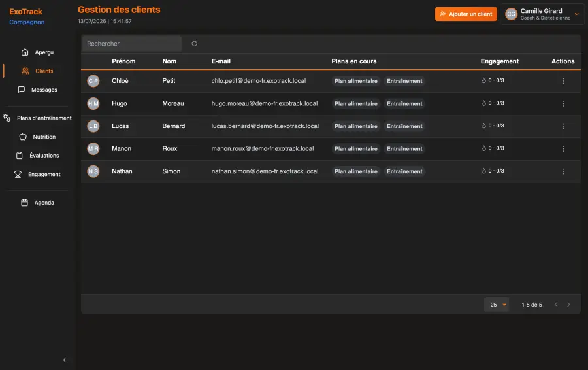Click the CG profile avatar
Screen dimensions: 588x370
(x=511, y=14)
